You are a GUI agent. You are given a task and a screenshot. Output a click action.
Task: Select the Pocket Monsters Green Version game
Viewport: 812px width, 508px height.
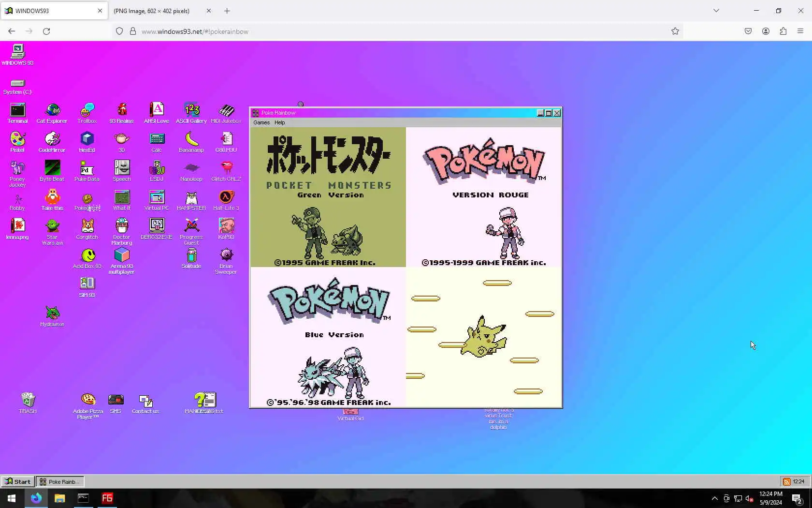pyautogui.click(x=328, y=197)
